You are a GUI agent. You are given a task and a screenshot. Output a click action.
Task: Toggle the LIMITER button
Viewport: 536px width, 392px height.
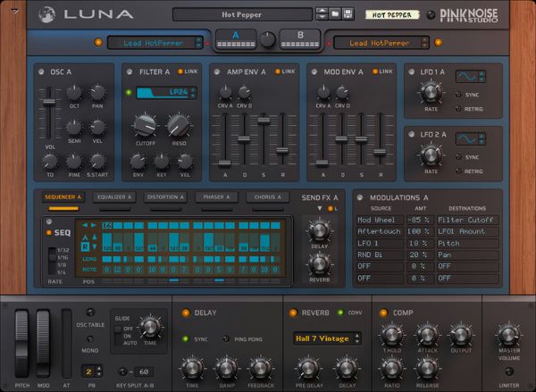[x=509, y=371]
